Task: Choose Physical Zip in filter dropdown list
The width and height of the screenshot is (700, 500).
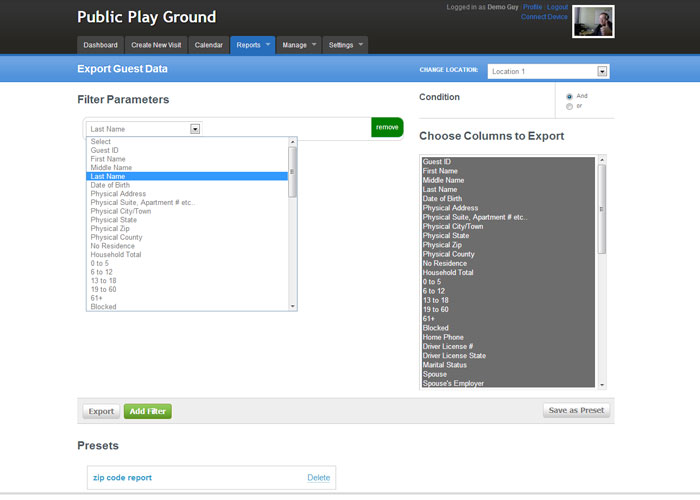Action: pyautogui.click(x=187, y=229)
